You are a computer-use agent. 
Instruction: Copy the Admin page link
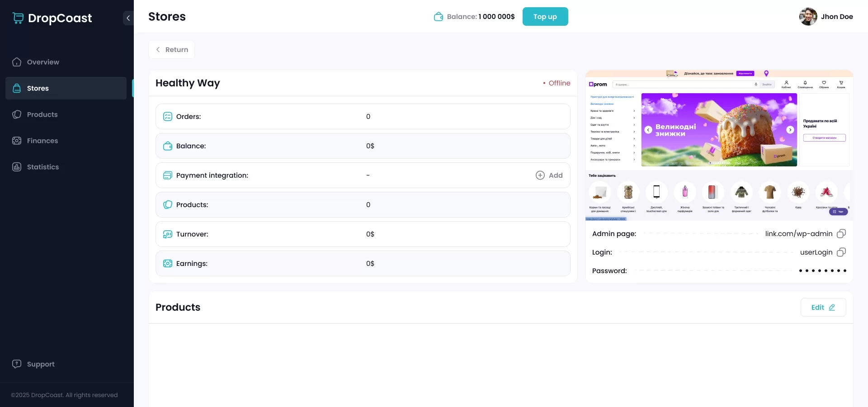click(x=841, y=234)
